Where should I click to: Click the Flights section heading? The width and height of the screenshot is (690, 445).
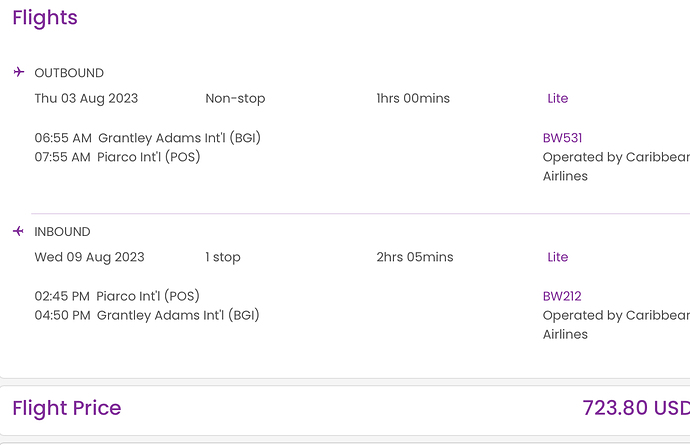pos(45,18)
